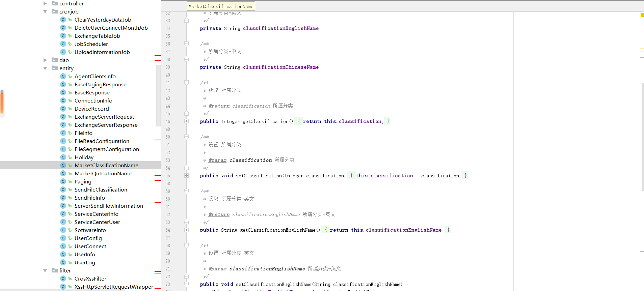Open ExchangeServerResponse in project tree
Image resolution: width=644 pixels, height=291 pixels.
106,125
